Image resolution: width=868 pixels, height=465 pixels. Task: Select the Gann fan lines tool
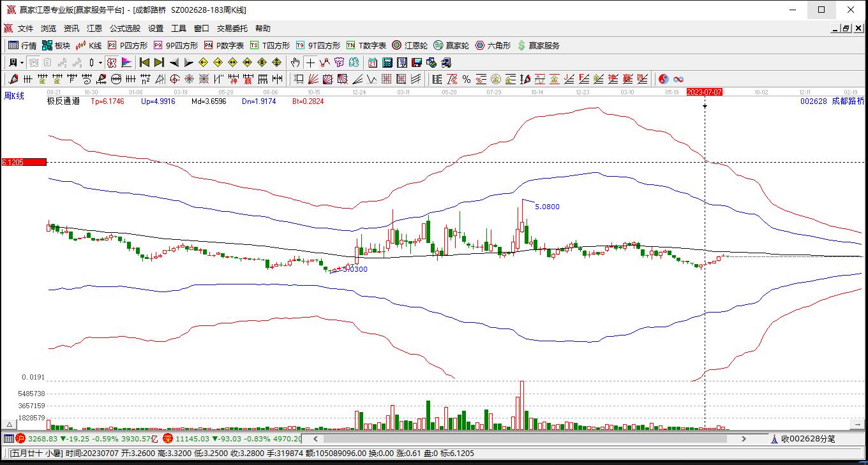click(313, 79)
